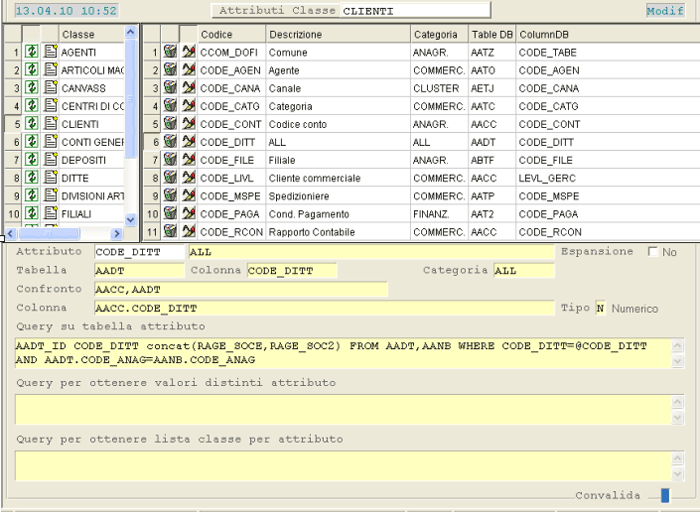Click the document icon next to CLIENTI

point(50,124)
